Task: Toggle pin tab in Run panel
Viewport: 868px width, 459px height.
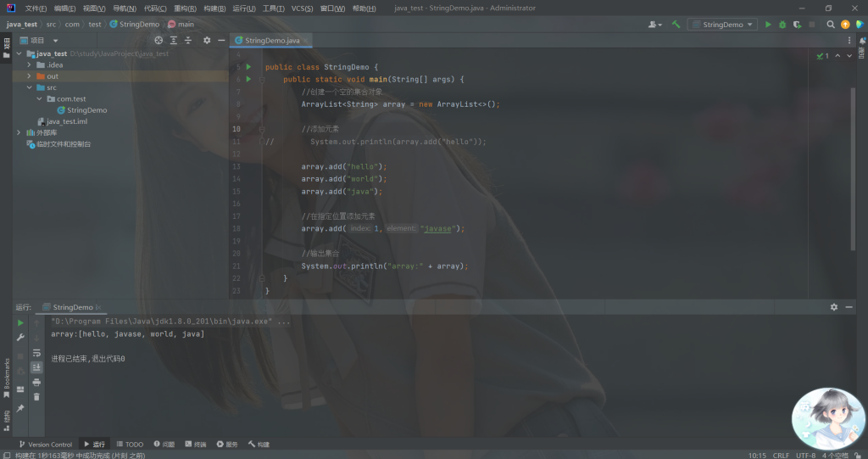Action: coord(20,408)
